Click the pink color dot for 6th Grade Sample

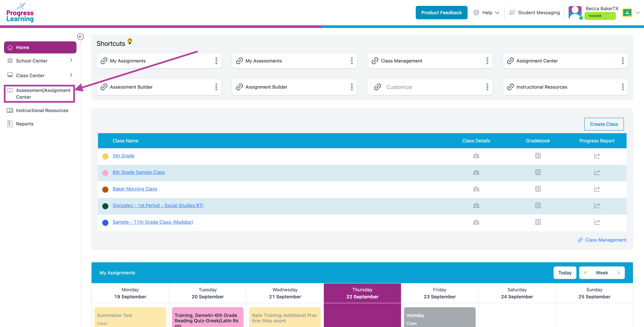tap(105, 173)
